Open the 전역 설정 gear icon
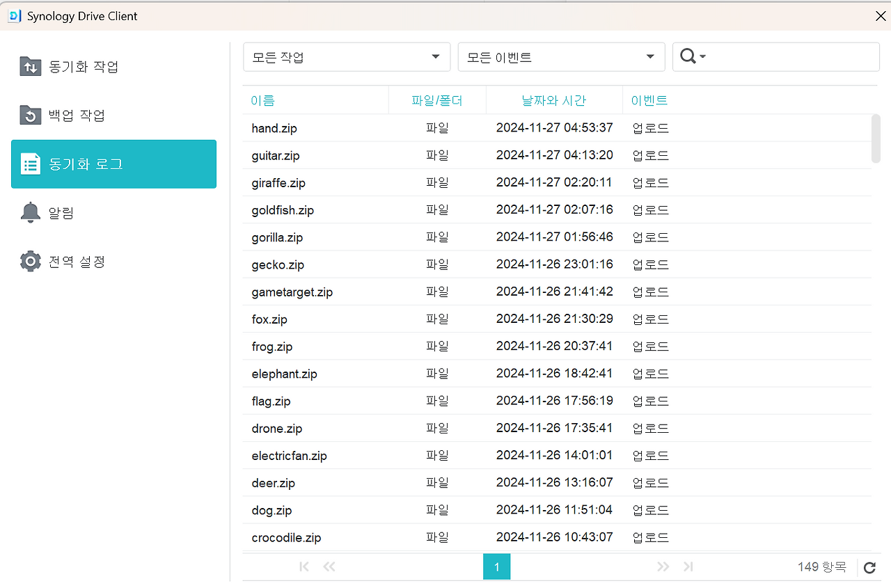891x588 pixels. coord(31,262)
